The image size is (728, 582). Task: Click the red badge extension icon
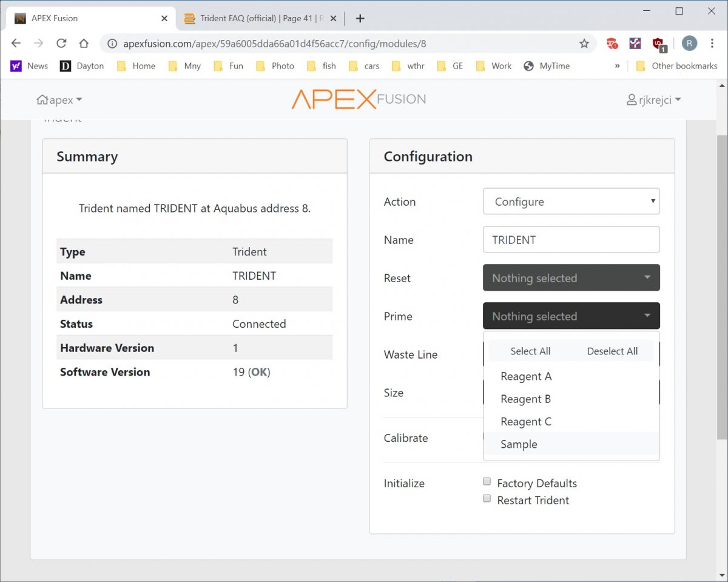[612, 43]
